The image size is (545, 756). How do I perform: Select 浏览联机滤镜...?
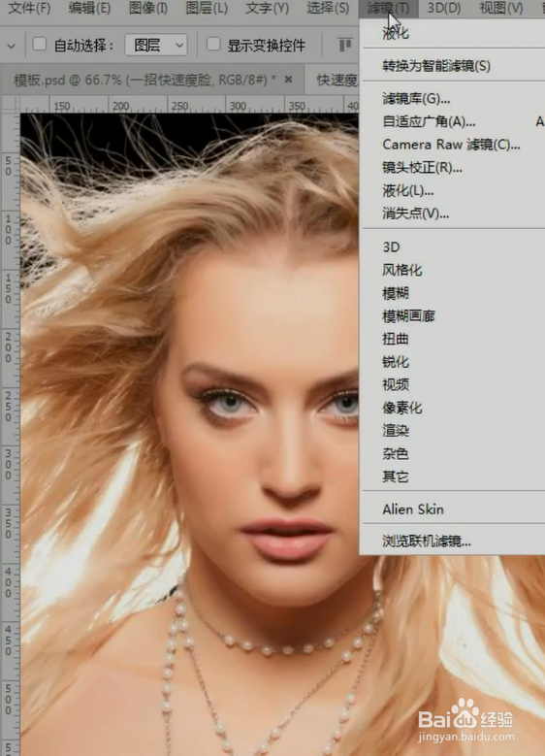click(x=427, y=542)
